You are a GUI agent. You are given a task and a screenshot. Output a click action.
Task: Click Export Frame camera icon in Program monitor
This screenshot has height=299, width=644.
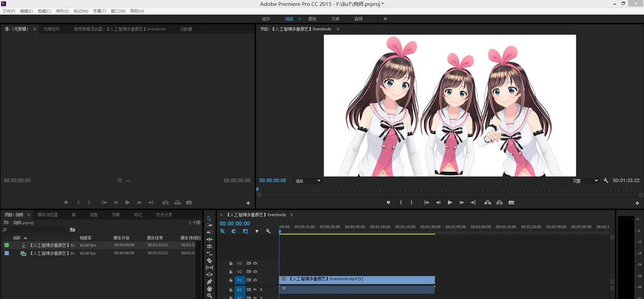click(511, 203)
